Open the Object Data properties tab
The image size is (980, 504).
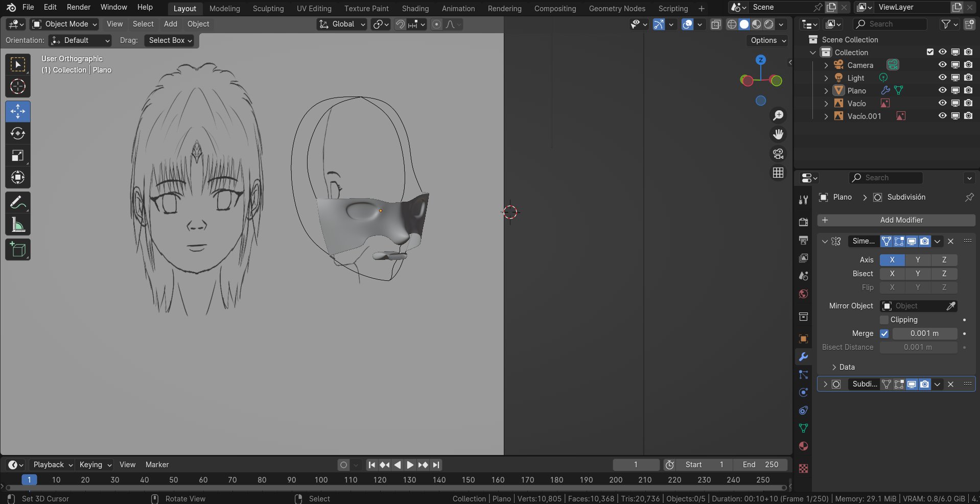[x=803, y=428]
